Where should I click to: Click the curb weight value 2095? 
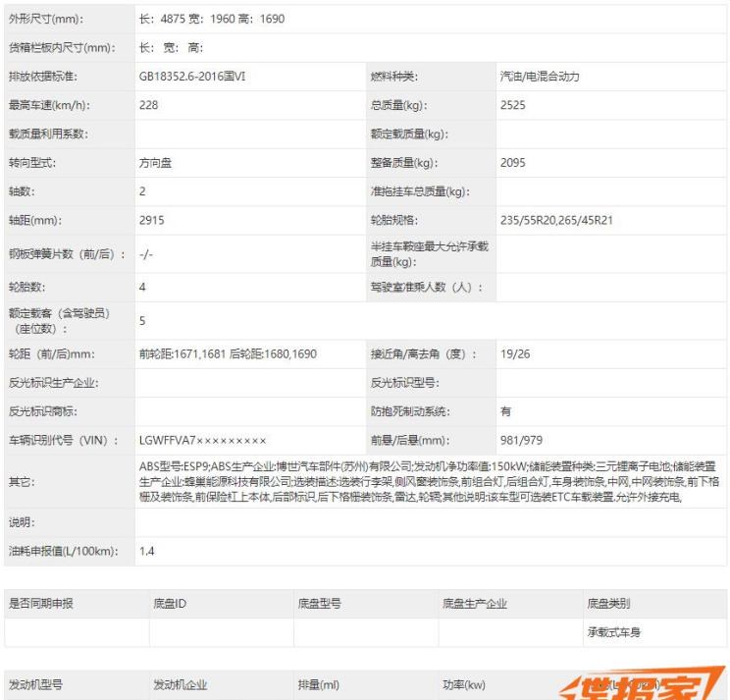513,163
